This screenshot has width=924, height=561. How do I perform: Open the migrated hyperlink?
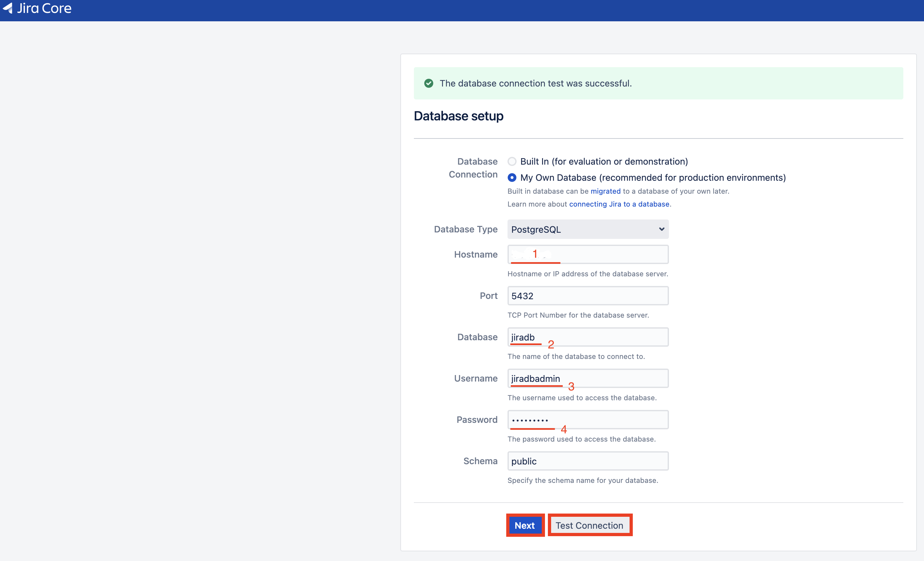point(605,191)
